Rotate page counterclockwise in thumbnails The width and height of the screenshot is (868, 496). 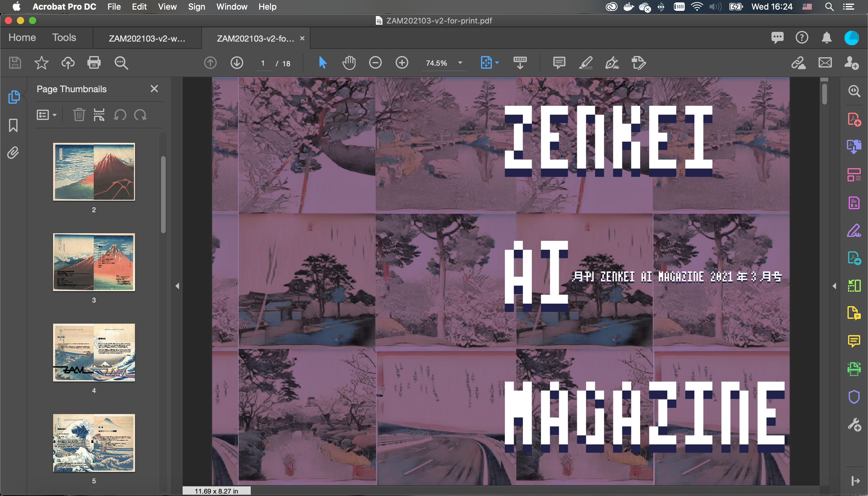120,115
